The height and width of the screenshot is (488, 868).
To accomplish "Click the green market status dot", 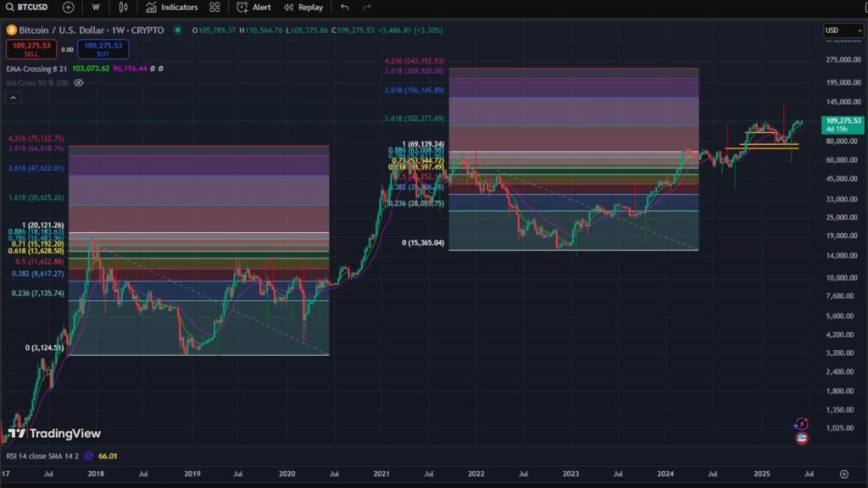I will click(178, 30).
